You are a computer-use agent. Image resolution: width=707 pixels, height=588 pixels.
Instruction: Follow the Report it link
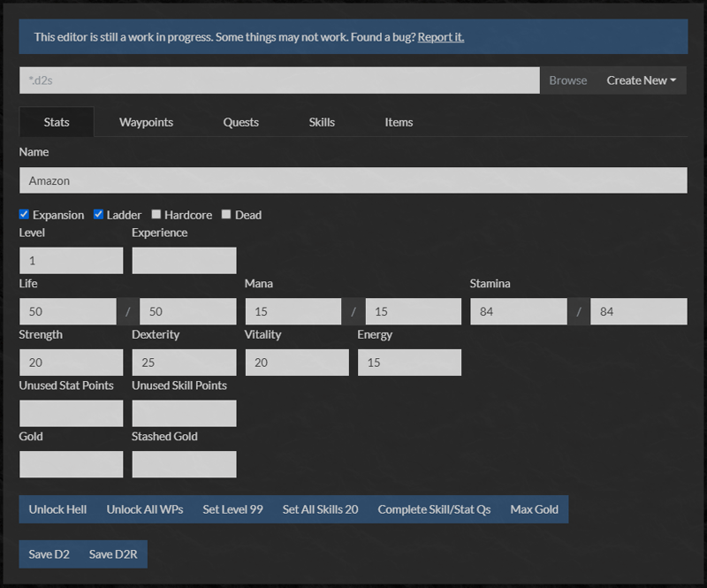pyautogui.click(x=440, y=37)
